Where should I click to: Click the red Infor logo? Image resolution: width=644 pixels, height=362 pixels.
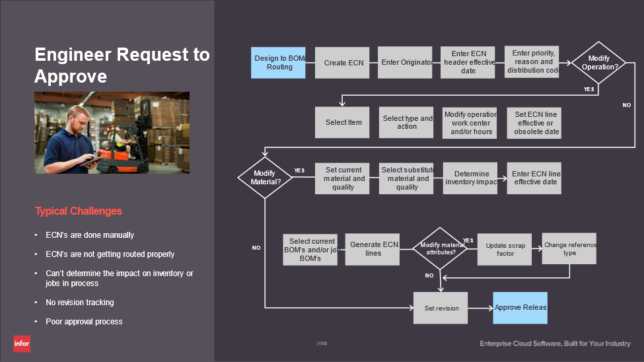22,344
